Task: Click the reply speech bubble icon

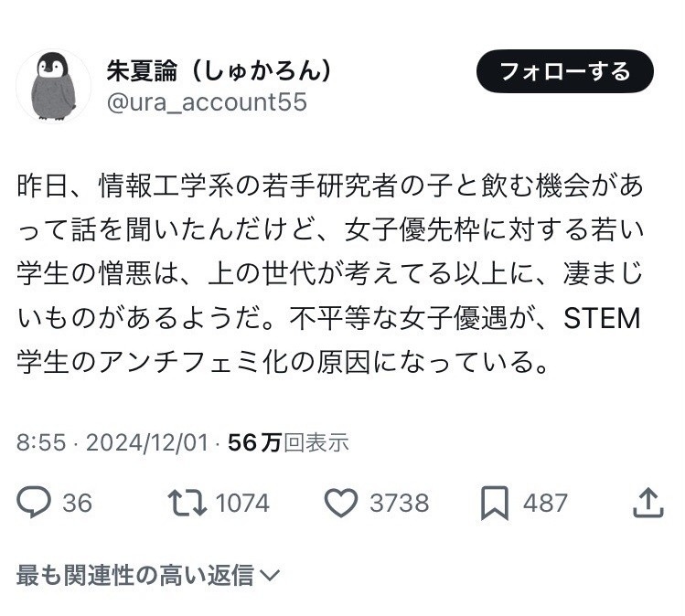Action: (x=34, y=502)
